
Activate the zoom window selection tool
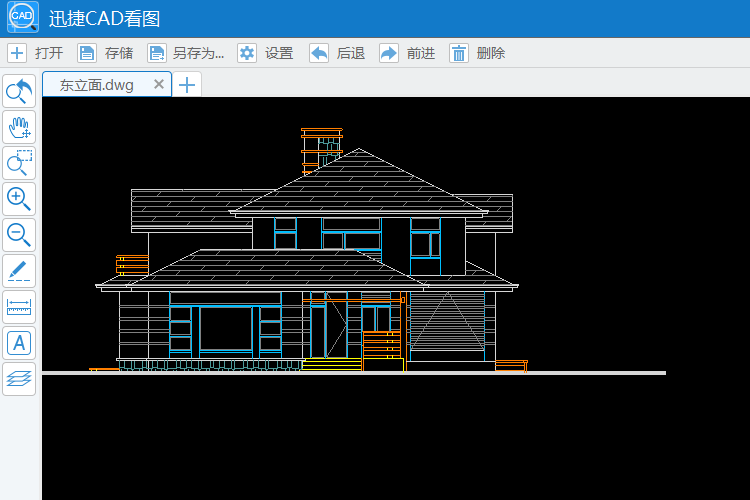click(19, 163)
